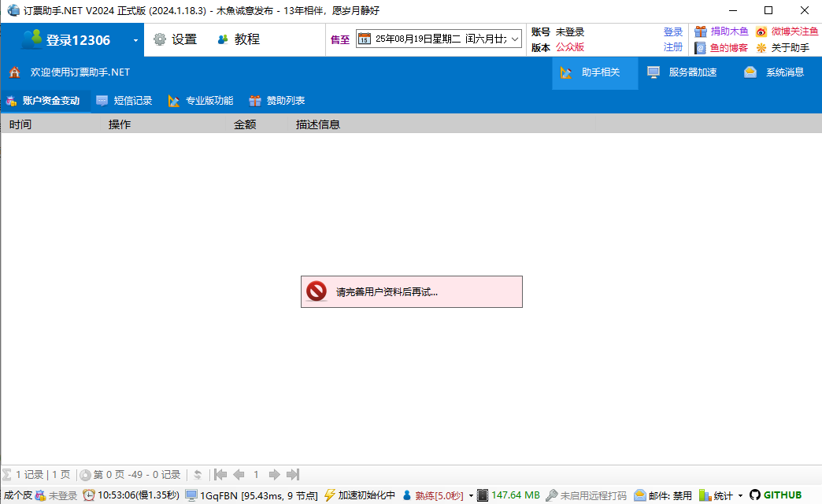Viewport: 822px width, 504px height.
Task: Open the 教程 tutorial menu
Action: tap(239, 39)
